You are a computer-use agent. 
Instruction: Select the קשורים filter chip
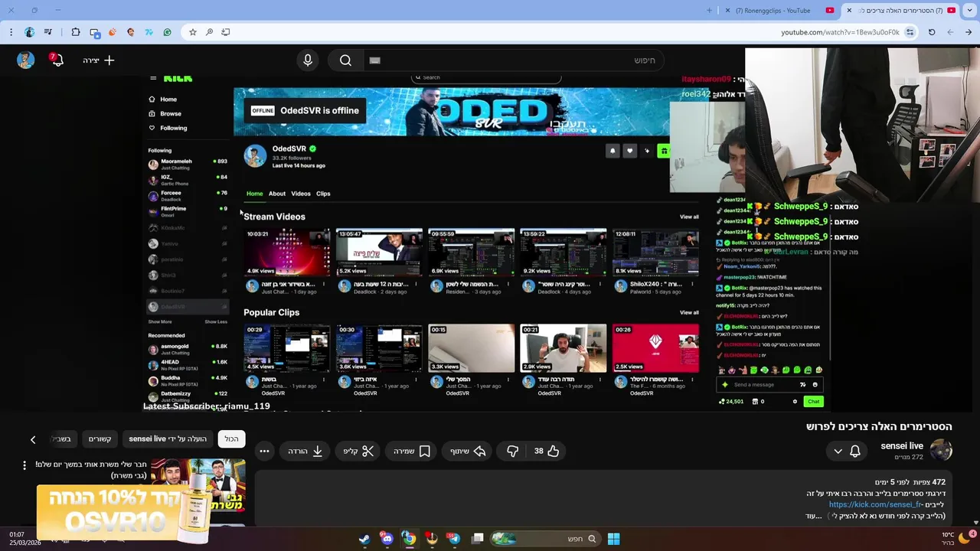100,439
